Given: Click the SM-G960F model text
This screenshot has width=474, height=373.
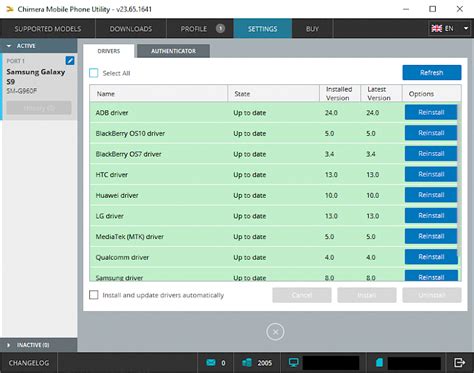Looking at the screenshot, I should coord(22,91).
